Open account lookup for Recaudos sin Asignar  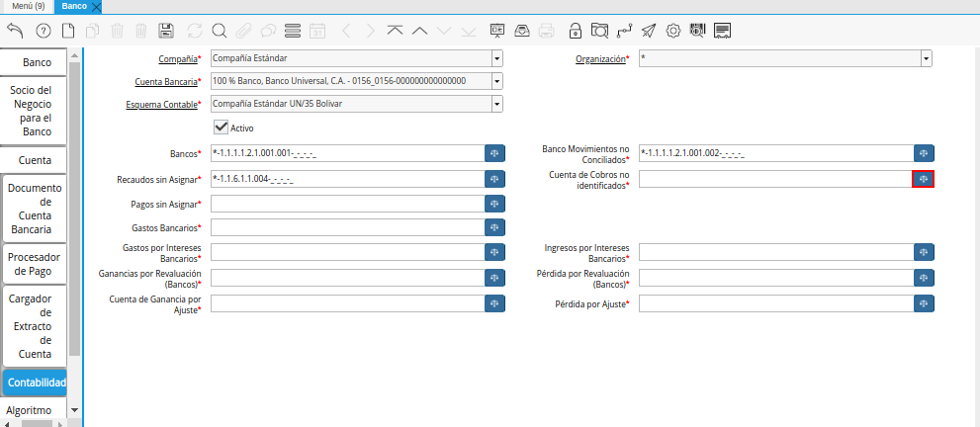494,179
